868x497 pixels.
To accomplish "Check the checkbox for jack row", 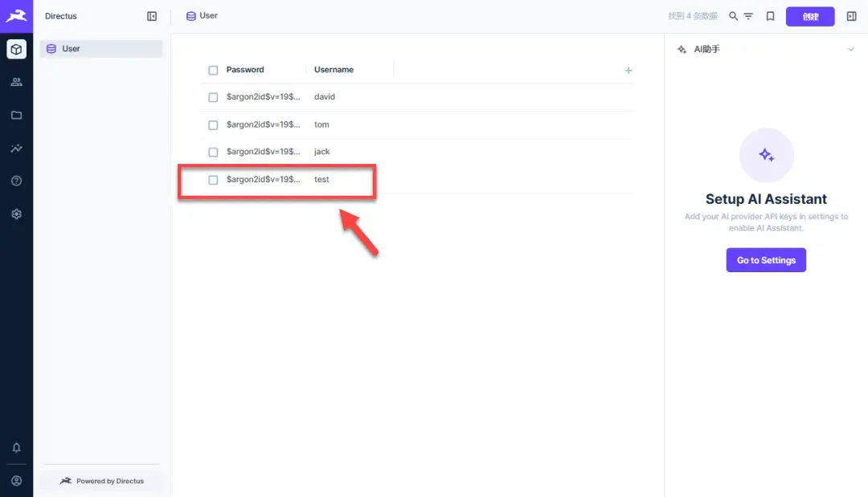I will tap(213, 152).
